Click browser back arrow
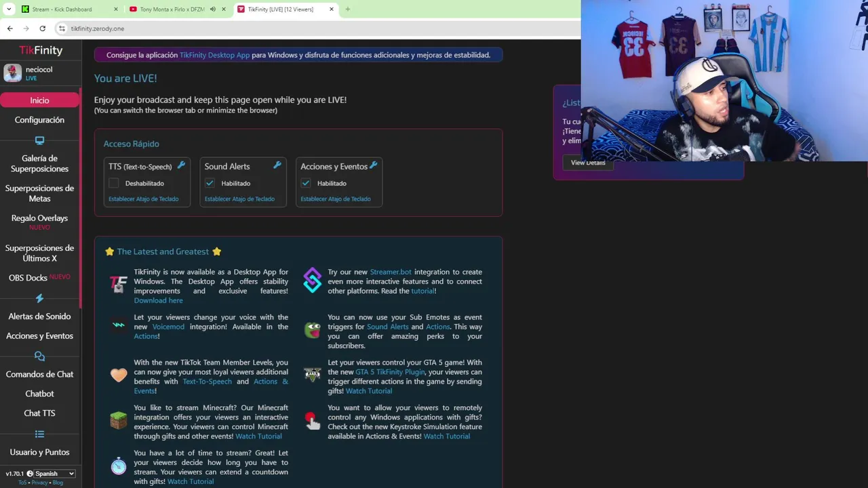This screenshot has width=868, height=488. point(9,28)
